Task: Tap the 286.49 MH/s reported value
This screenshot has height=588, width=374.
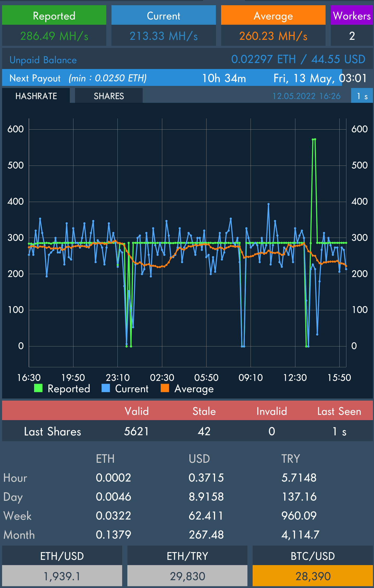Action: pos(54,36)
